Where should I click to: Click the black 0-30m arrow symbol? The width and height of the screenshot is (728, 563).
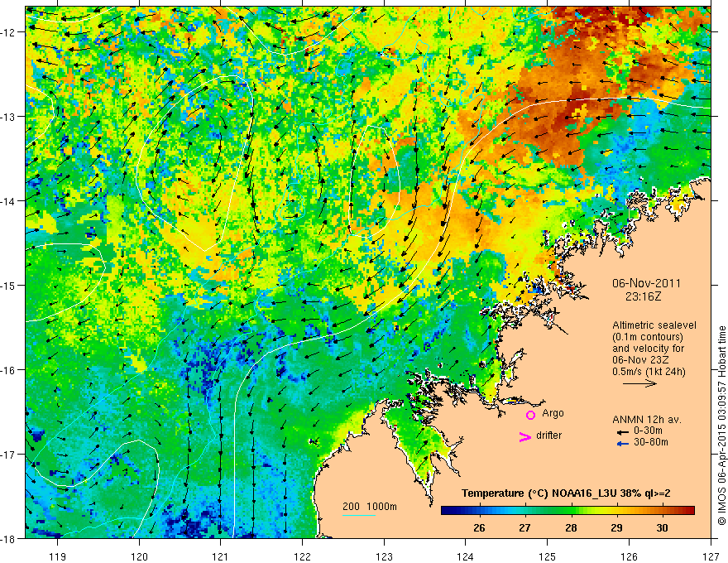click(x=622, y=432)
